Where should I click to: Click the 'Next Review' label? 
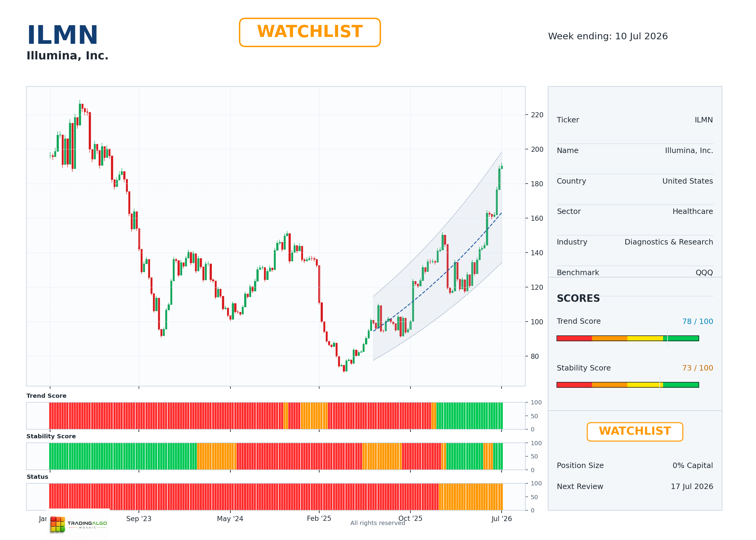point(580,487)
